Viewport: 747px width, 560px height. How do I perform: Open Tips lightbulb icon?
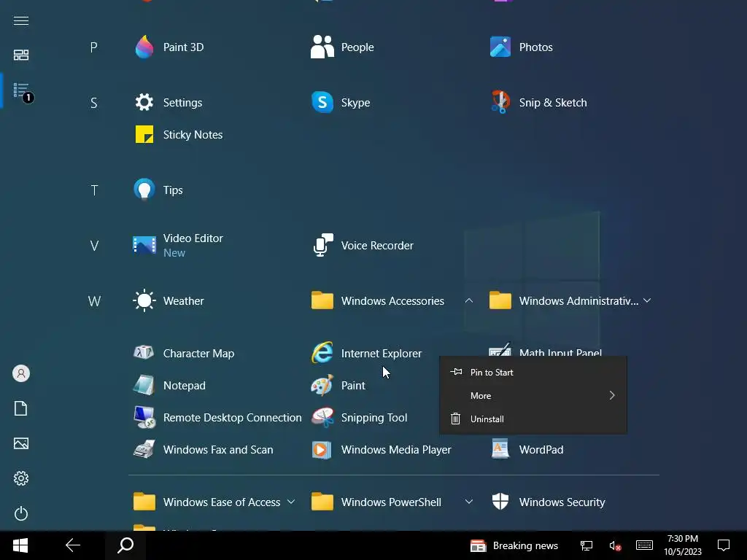144,190
